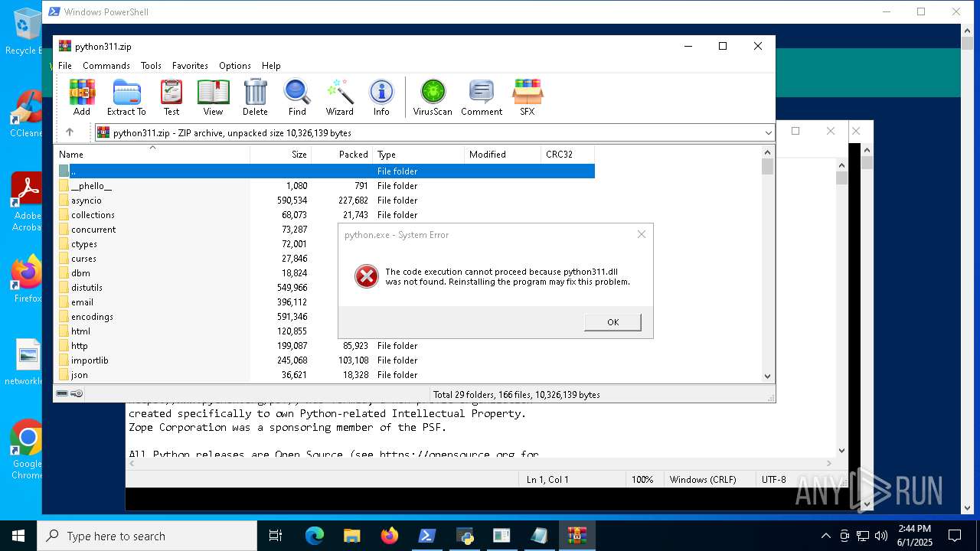This screenshot has width=980, height=551.
Task: Run the Test archive tool
Action: (171, 97)
